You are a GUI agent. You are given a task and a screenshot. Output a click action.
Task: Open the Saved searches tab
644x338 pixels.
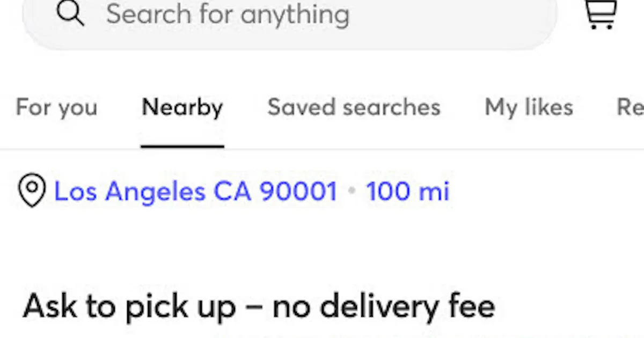[354, 107]
